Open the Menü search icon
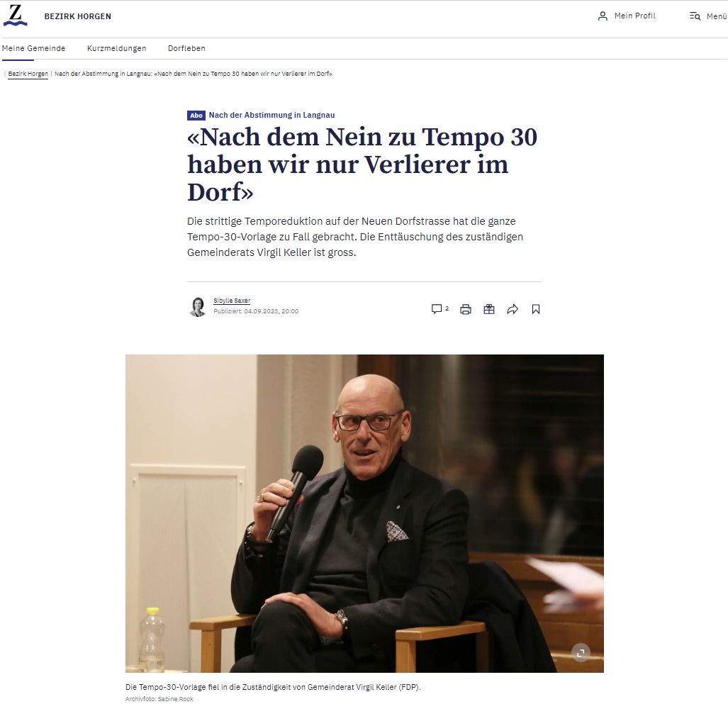Image resolution: width=728 pixels, height=721 pixels. (x=695, y=16)
